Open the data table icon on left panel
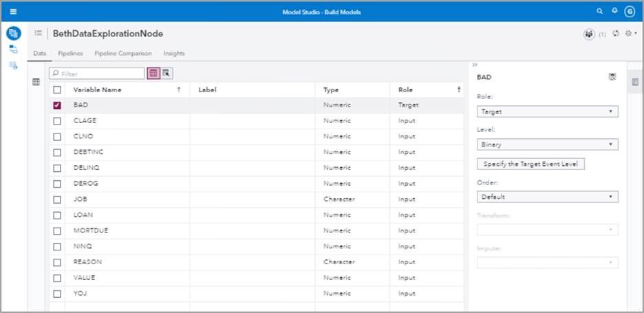This screenshot has width=644, height=313. (x=36, y=82)
